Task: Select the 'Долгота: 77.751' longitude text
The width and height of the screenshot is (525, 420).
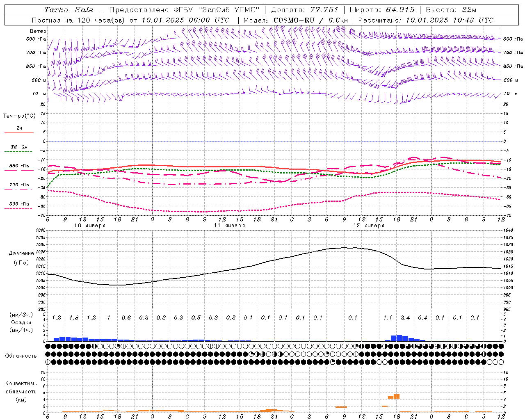Action: pos(305,10)
